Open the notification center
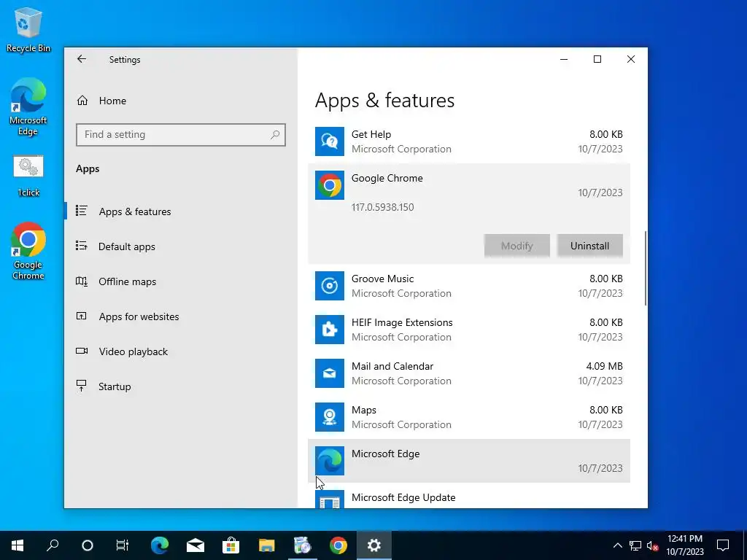Image resolution: width=747 pixels, height=560 pixels. pos(723,545)
